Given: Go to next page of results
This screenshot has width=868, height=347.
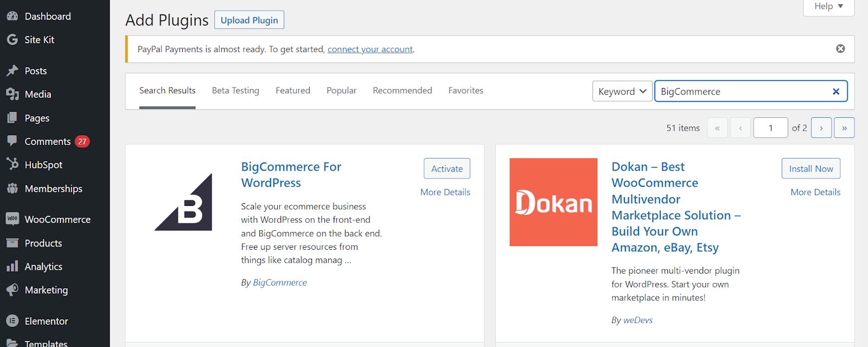Looking at the screenshot, I should point(821,128).
